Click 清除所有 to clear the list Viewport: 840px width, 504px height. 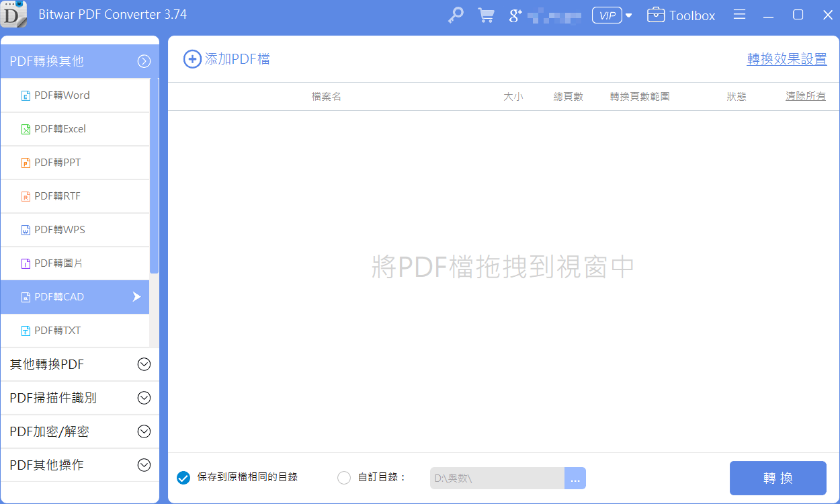click(806, 96)
